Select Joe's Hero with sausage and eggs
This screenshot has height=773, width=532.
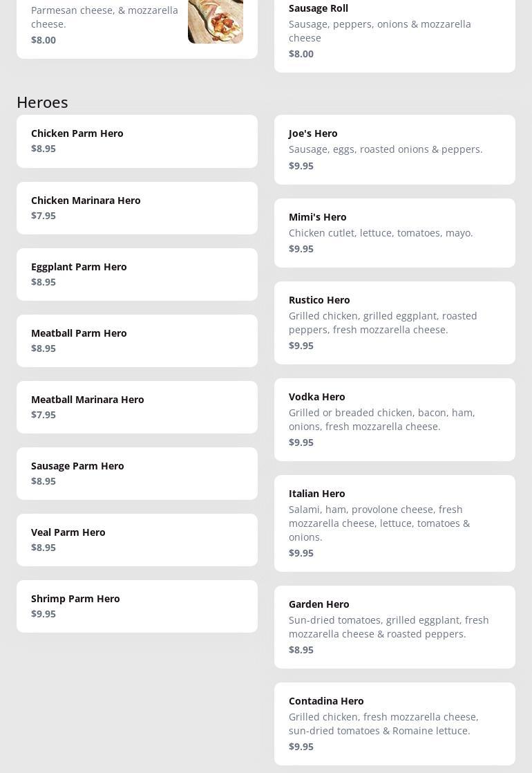(x=395, y=149)
